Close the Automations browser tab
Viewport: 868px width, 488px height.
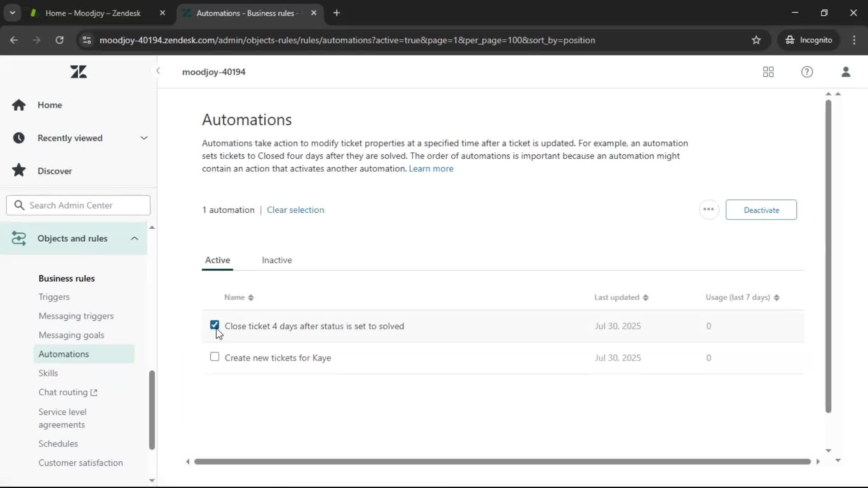point(314,13)
